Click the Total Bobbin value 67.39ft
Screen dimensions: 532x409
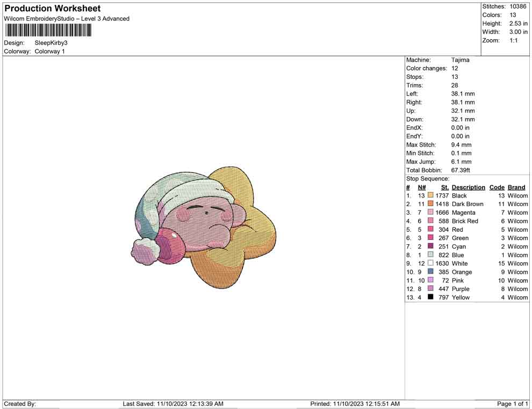[x=461, y=170]
